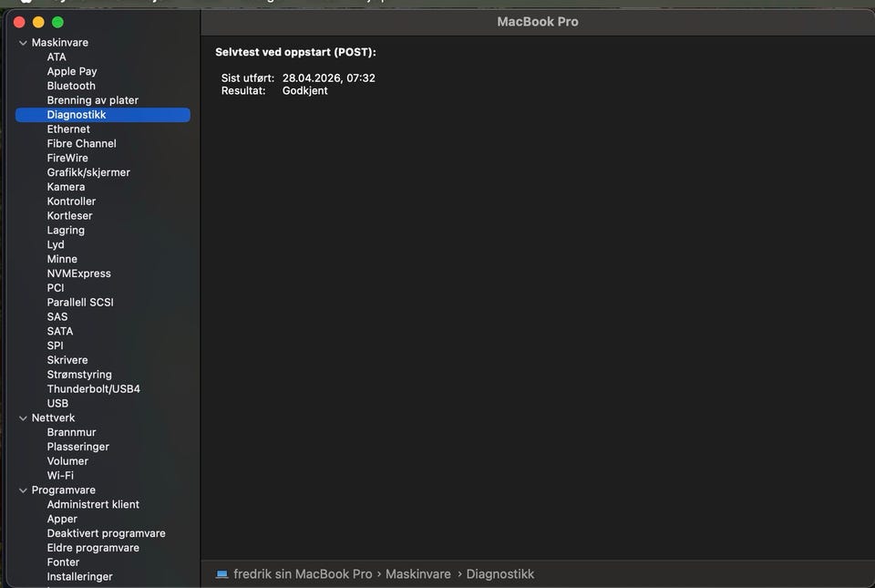Click the 'Selvtest ved oppstart (POST):' heading
875x588 pixels.
pyautogui.click(x=295, y=53)
